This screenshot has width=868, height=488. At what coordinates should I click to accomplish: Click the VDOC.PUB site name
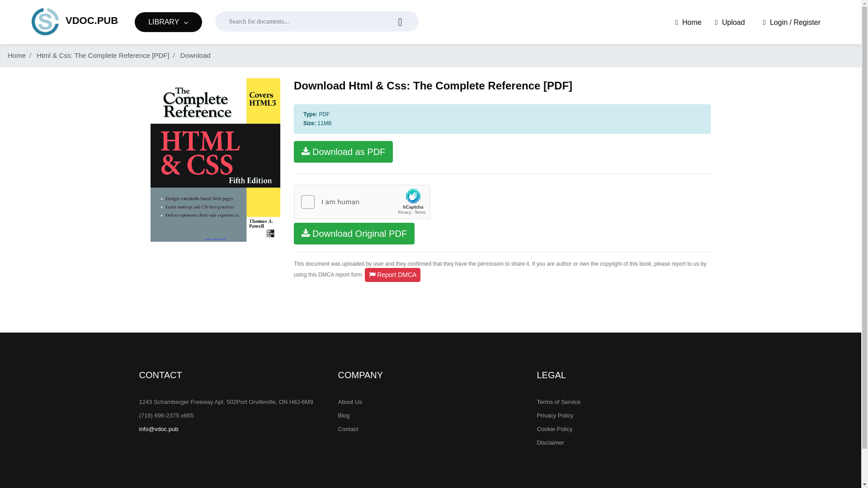pyautogui.click(x=92, y=21)
